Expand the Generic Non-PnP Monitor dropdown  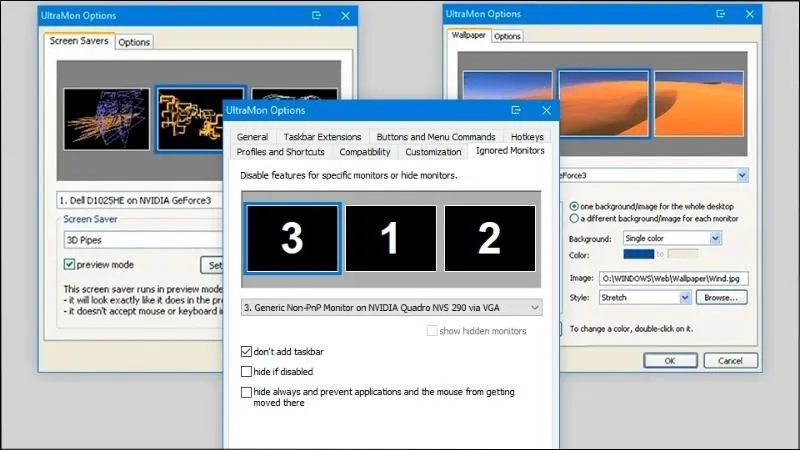(x=535, y=307)
